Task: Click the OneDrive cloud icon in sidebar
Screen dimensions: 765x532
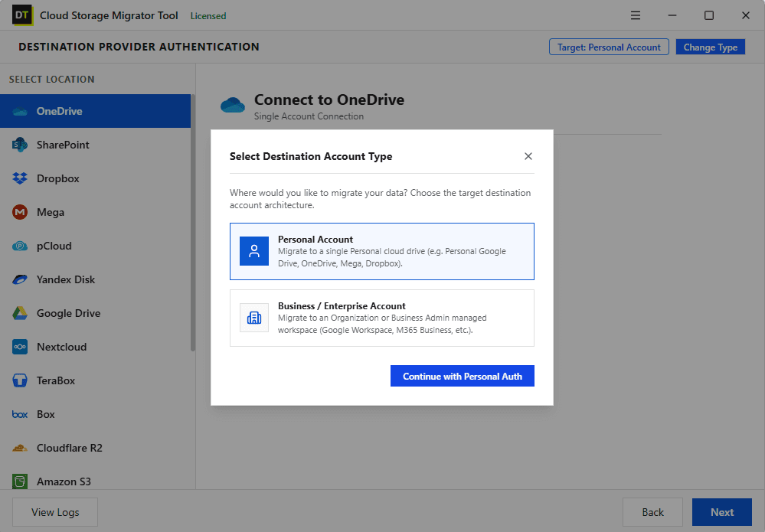Action: pyautogui.click(x=20, y=112)
